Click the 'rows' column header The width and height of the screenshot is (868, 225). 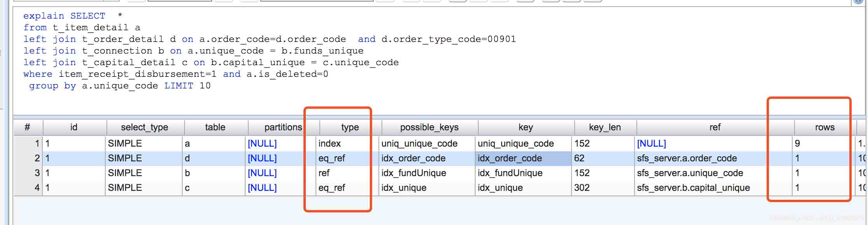824,127
